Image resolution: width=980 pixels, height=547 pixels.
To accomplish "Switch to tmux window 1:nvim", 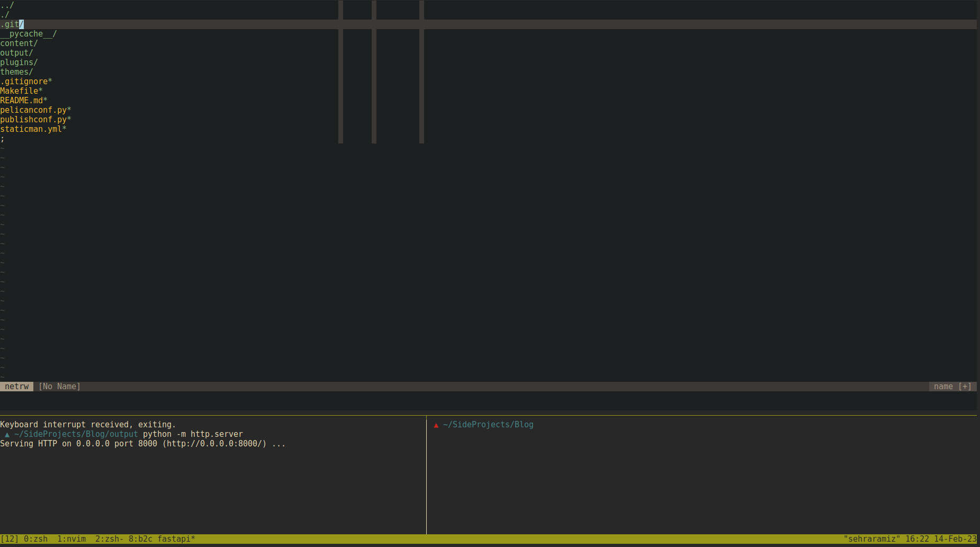I will tap(71, 539).
